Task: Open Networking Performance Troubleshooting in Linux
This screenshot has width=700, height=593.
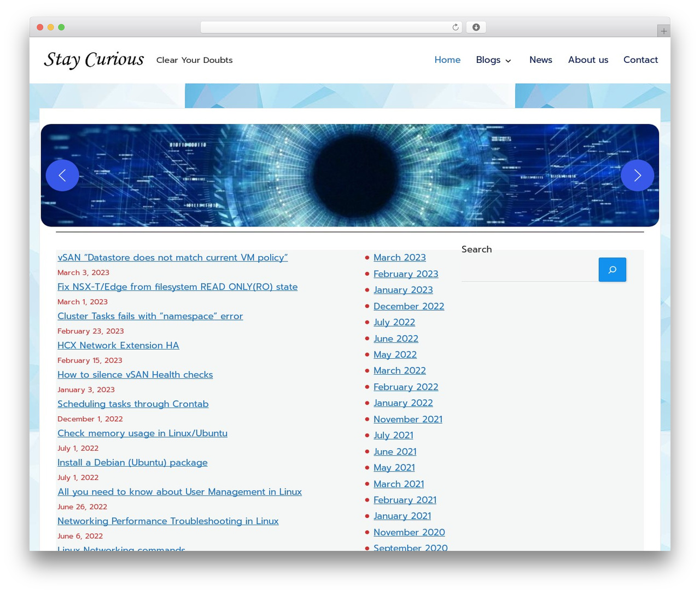Action: tap(168, 521)
